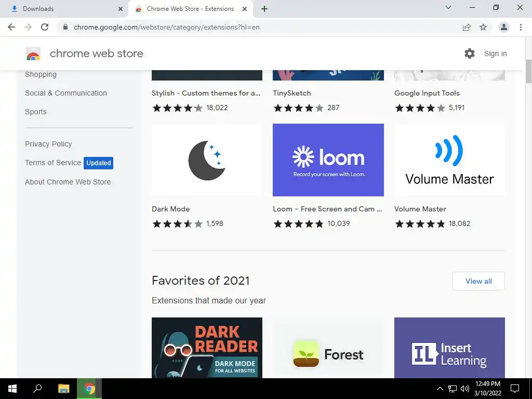Open Forest extension thumbnail
Viewport: 532px width, 399px height.
(x=328, y=348)
